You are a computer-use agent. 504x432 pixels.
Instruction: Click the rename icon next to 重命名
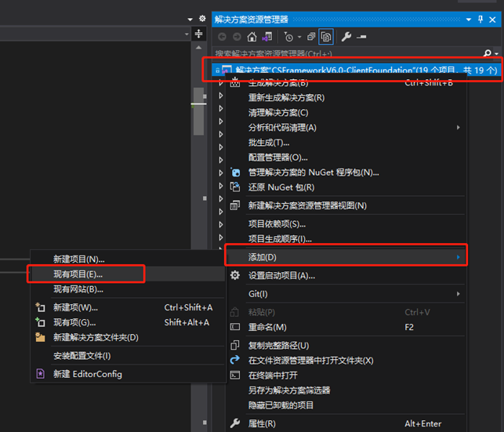click(x=235, y=327)
